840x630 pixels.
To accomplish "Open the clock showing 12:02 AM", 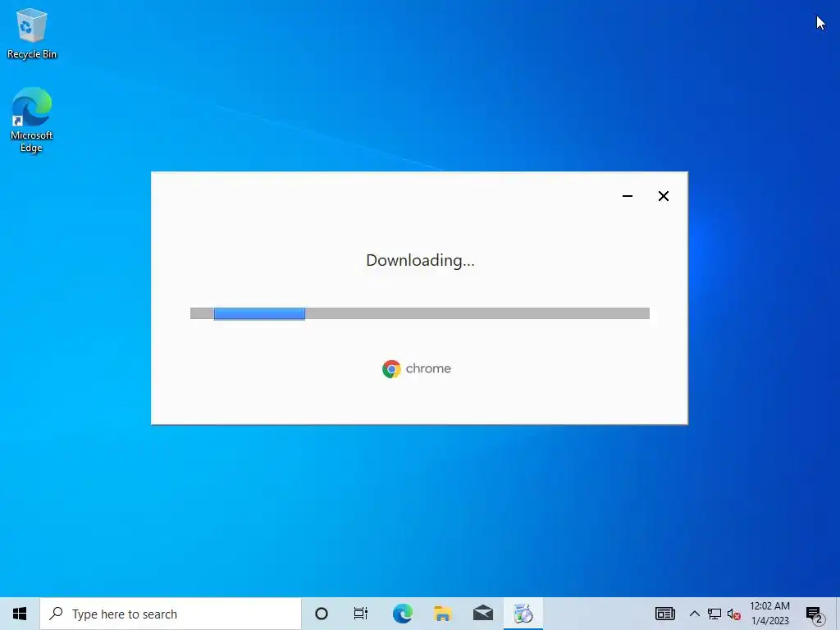I will pyautogui.click(x=769, y=614).
